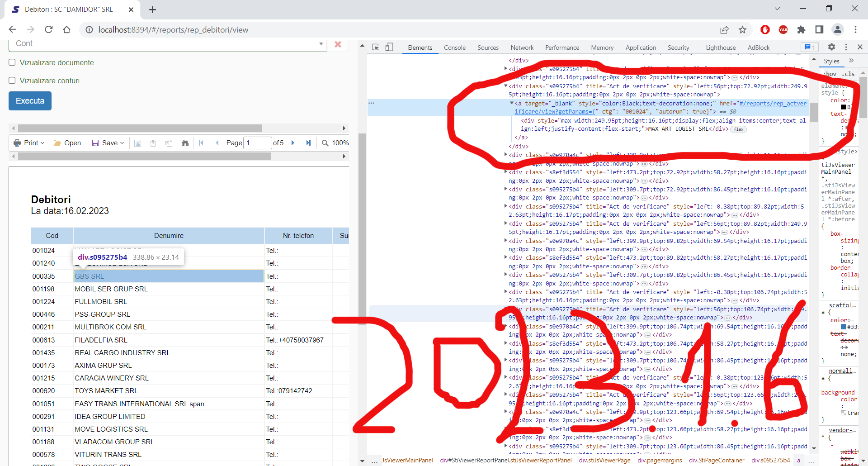Open DevTools three-dot customize menu

pos(846,47)
